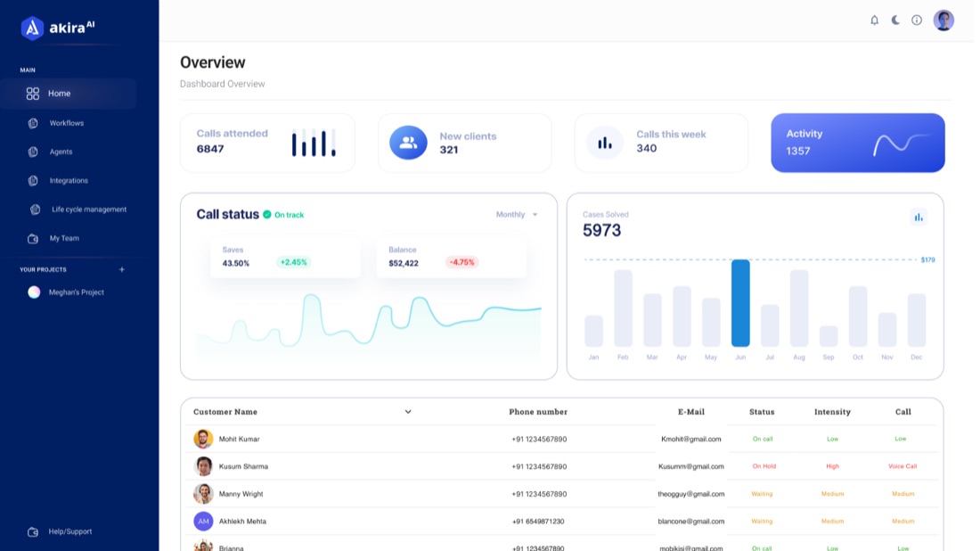980x551 pixels.
Task: Toggle dark mode with the moon icon
Action: 895,20
